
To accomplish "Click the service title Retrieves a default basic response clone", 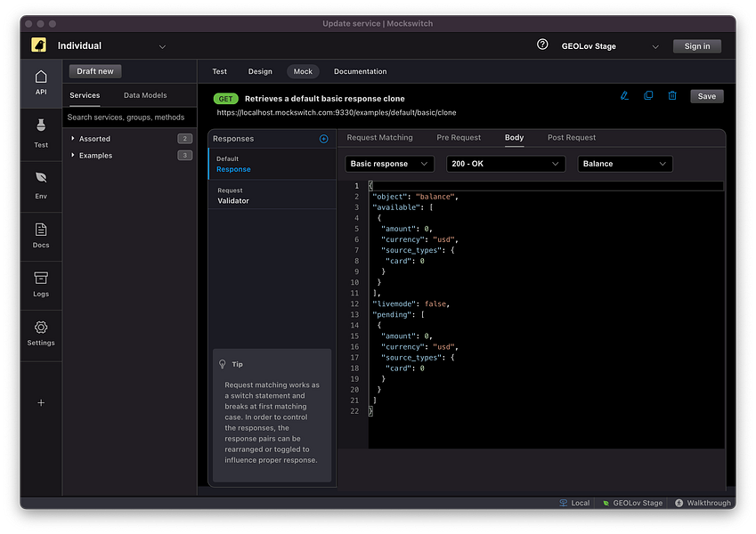I will pyautogui.click(x=324, y=98).
